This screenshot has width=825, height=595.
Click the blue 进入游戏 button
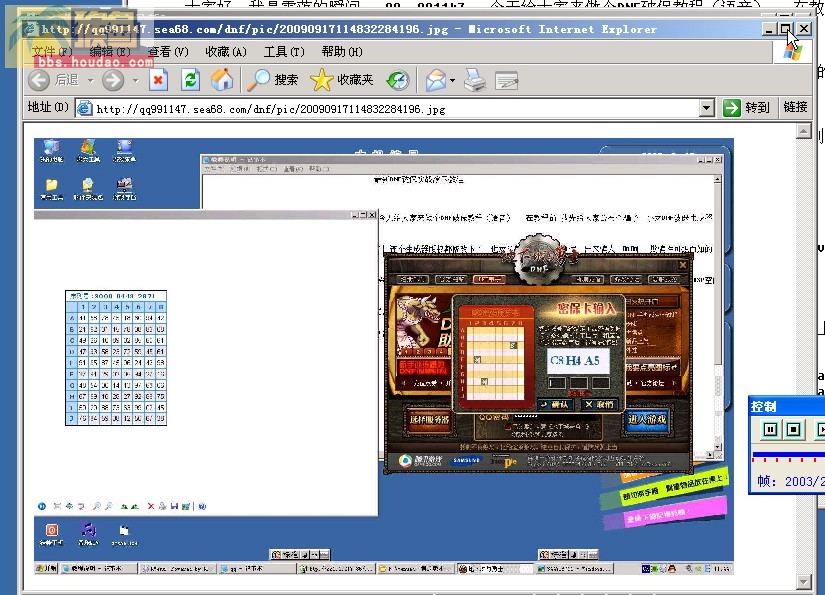(647, 421)
